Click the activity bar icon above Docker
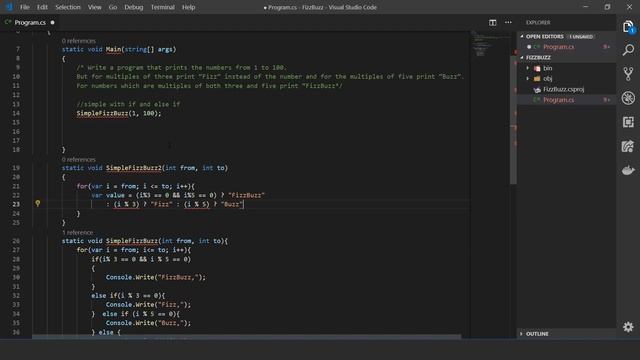This screenshot has height=360, width=640. click(628, 146)
